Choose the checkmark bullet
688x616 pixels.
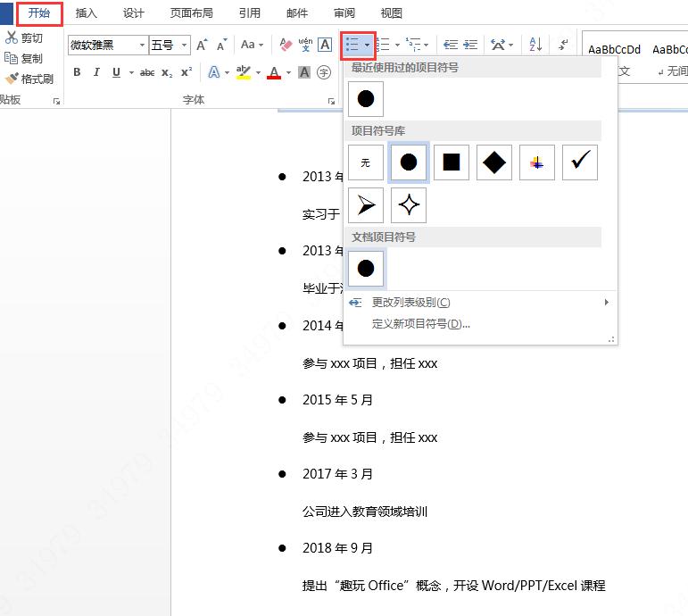click(580, 162)
